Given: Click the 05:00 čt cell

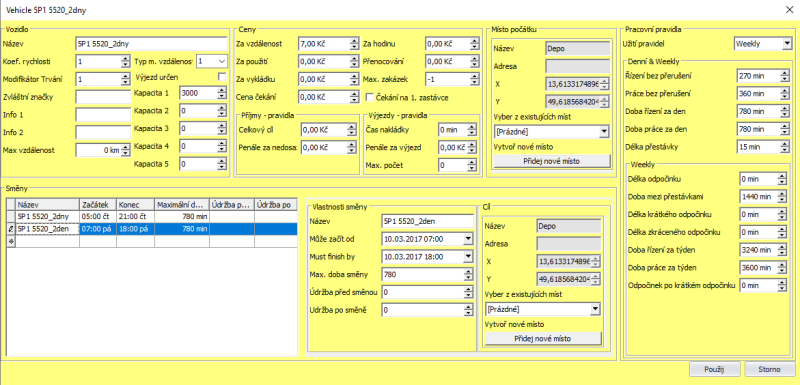Looking at the screenshot, I should 98,216.
